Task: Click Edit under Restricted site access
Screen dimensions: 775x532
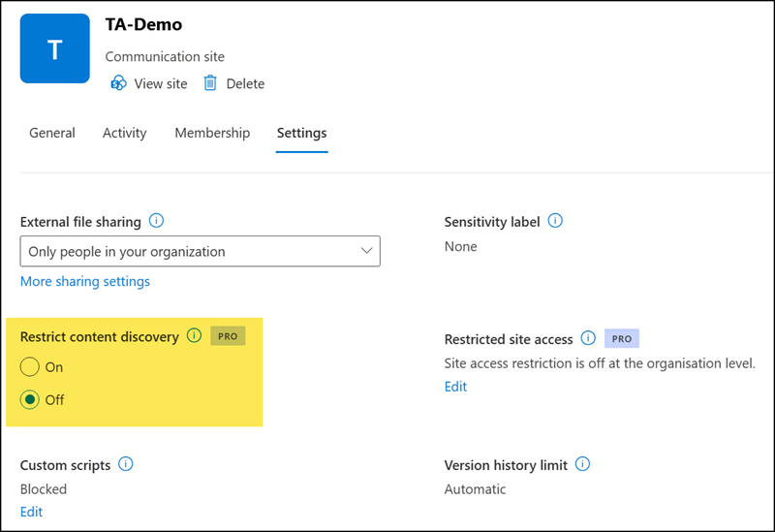Action: (x=455, y=387)
